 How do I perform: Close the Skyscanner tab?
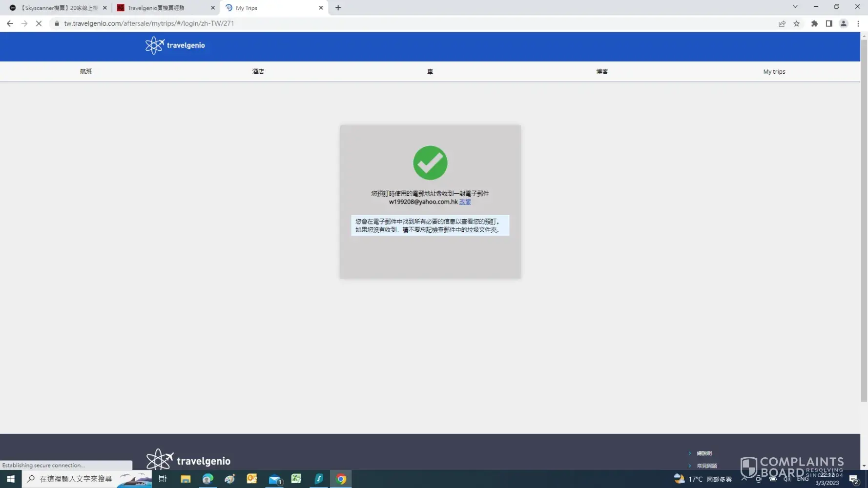tap(105, 8)
